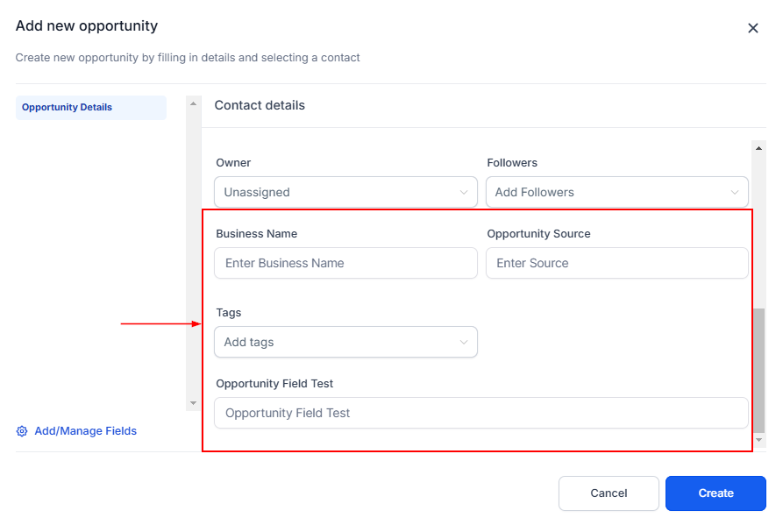
Task: Click the down arrow of the form scrollbar
Action: [759, 440]
